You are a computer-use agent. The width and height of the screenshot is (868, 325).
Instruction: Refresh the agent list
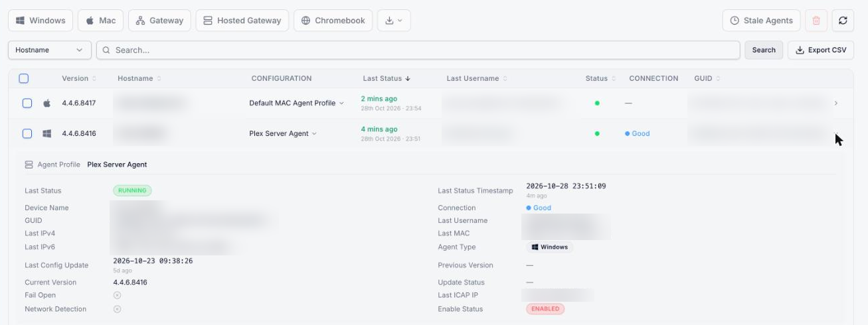click(843, 21)
